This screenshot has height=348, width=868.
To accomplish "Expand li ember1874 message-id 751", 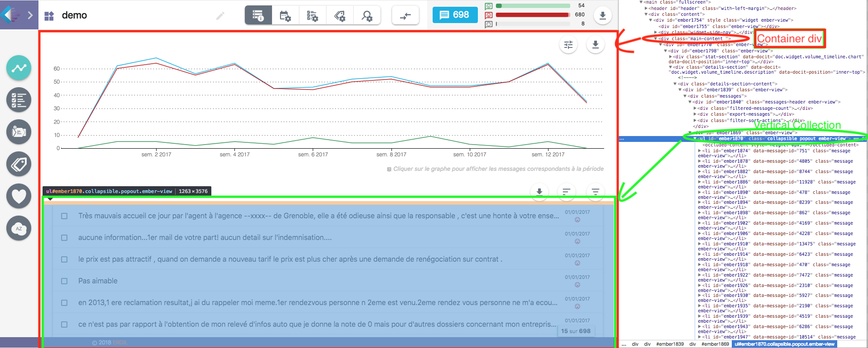I will tap(700, 151).
